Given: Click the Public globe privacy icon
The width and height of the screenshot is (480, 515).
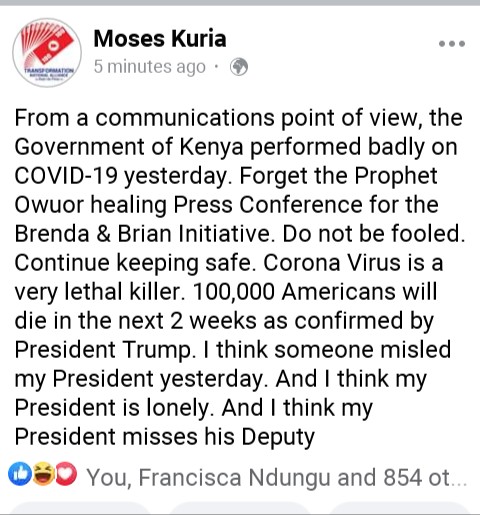Looking at the screenshot, I should tap(239, 67).
